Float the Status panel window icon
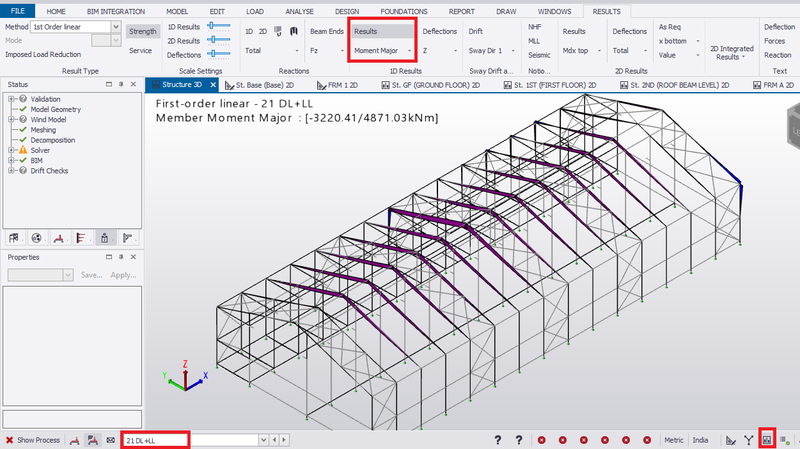 coord(109,84)
